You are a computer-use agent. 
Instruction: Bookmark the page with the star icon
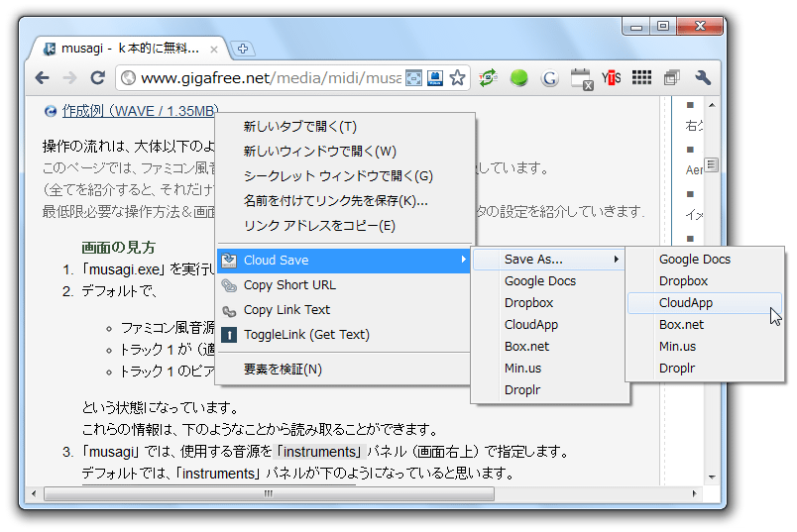point(457,77)
